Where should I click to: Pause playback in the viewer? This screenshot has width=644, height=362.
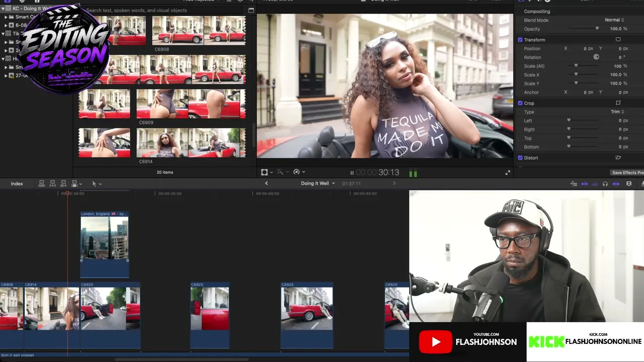(352, 173)
